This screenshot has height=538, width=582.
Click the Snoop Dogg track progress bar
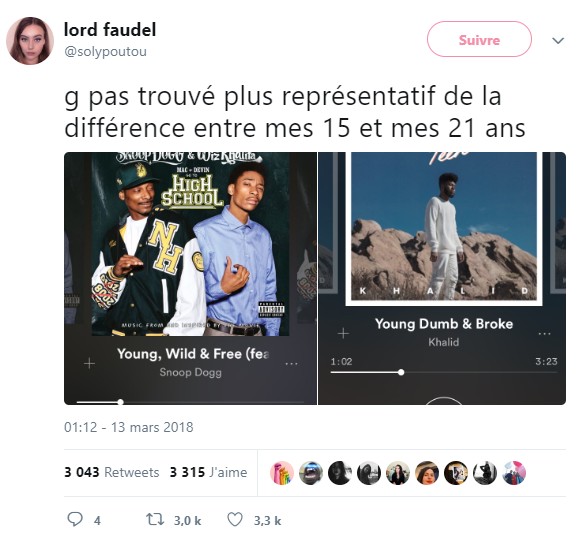pos(190,402)
